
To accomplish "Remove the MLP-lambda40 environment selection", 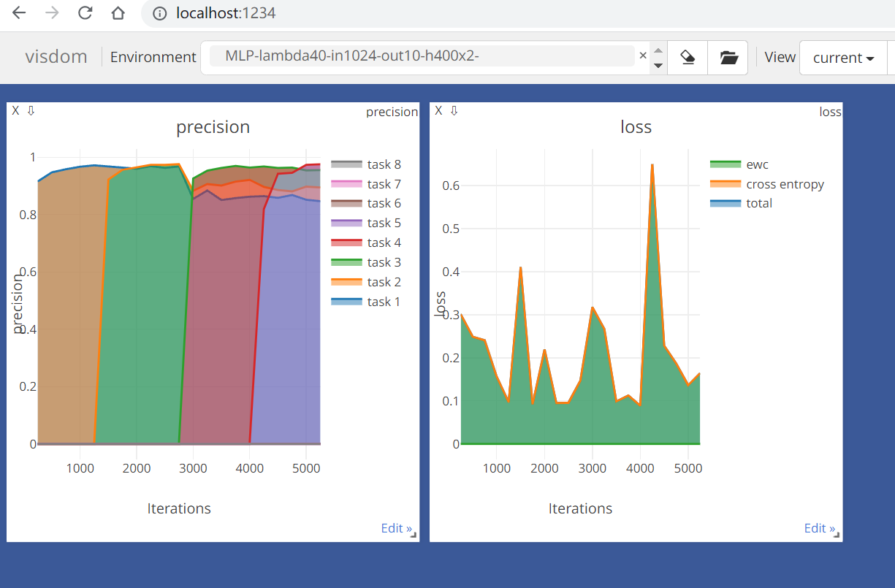I will [x=643, y=56].
